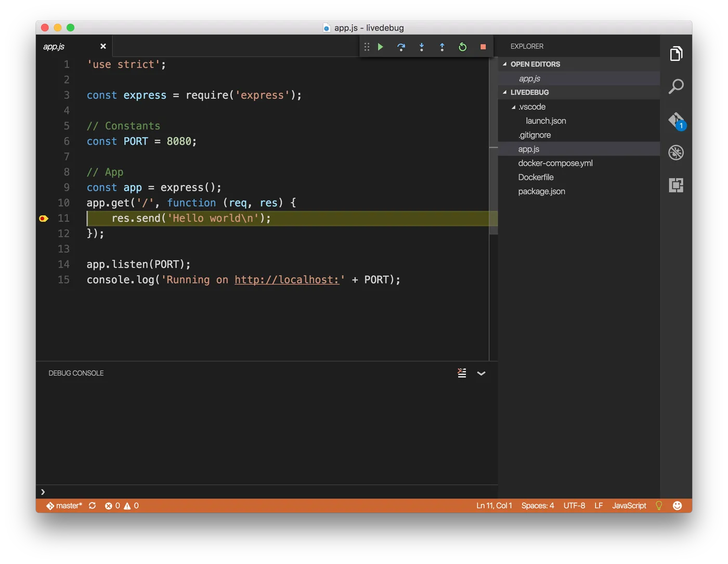
Task: Click the yellow minimize window button
Action: pyautogui.click(x=58, y=28)
